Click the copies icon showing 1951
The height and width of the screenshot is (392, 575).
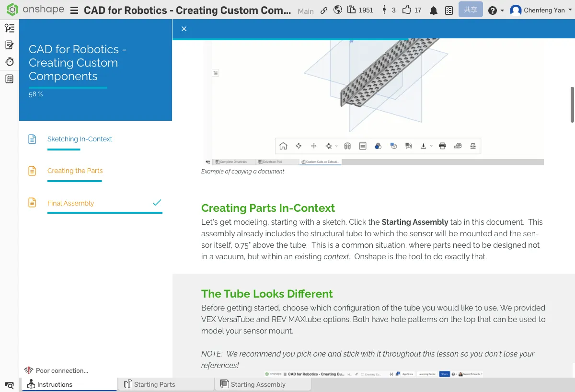(x=356, y=10)
